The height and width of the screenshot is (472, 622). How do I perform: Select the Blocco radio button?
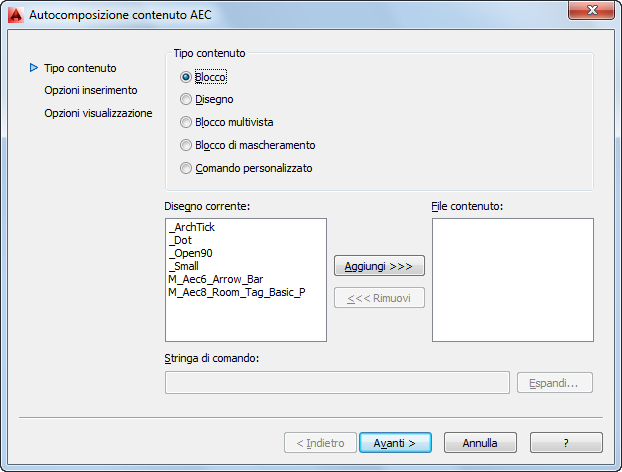coord(186,77)
